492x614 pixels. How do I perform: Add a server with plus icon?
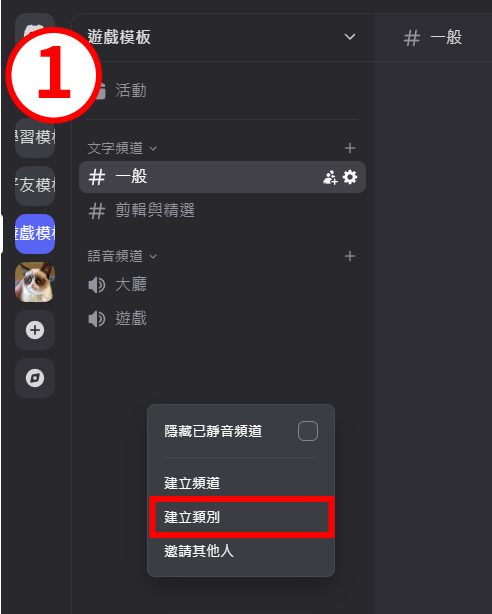[x=35, y=330]
